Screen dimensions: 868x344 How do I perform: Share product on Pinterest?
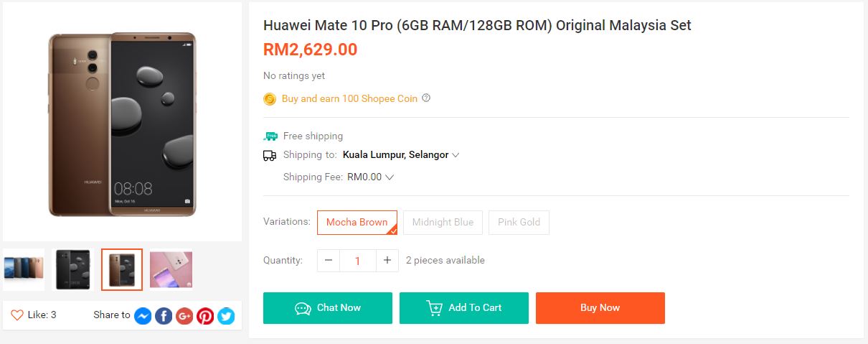coord(205,315)
